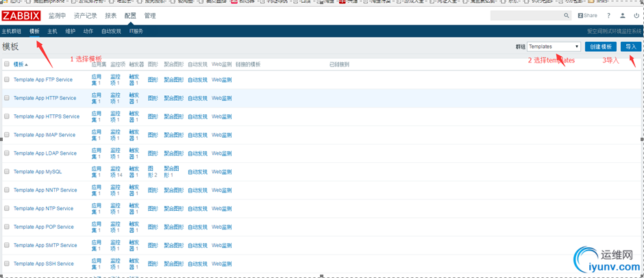The image size is (644, 278).
Task: Check Template App LDAP Service checkbox
Action: [7, 153]
